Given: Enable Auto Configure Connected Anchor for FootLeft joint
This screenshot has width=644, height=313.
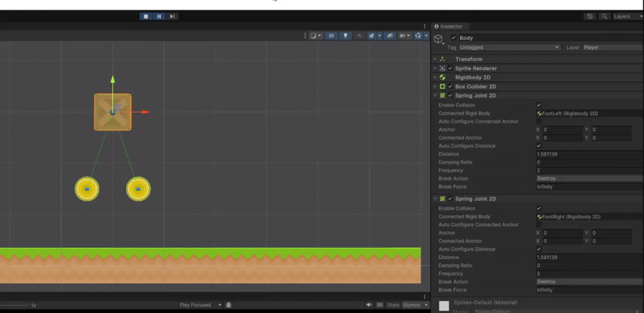Looking at the screenshot, I should (x=539, y=122).
